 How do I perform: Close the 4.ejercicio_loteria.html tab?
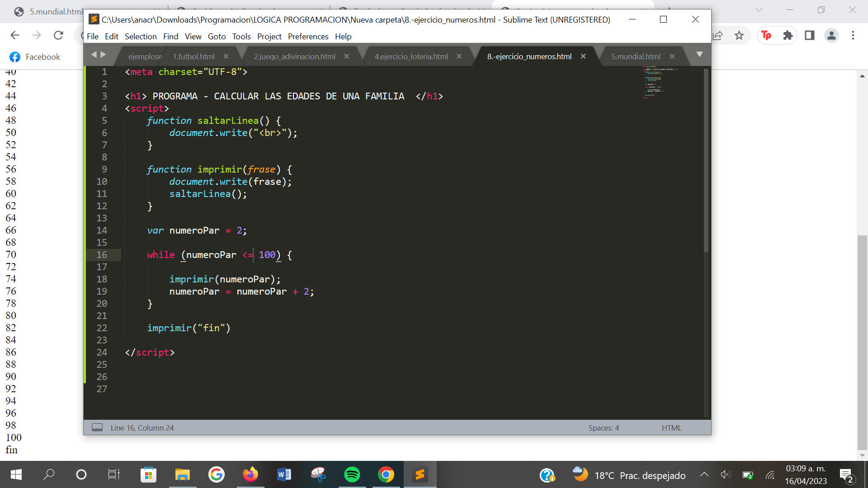459,56
